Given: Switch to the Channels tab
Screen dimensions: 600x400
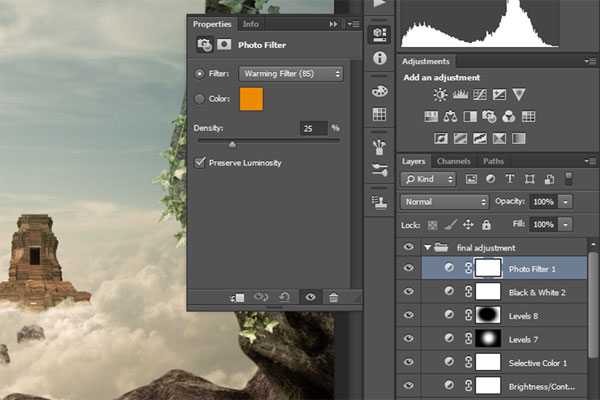Looking at the screenshot, I should [453, 161].
